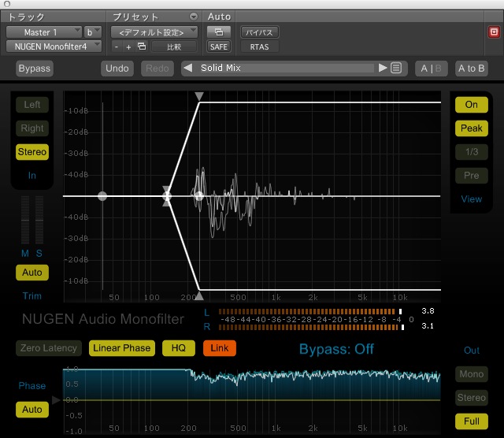Enable the 1/3 octave view
Screen dimensions: 504x438
[472, 152]
